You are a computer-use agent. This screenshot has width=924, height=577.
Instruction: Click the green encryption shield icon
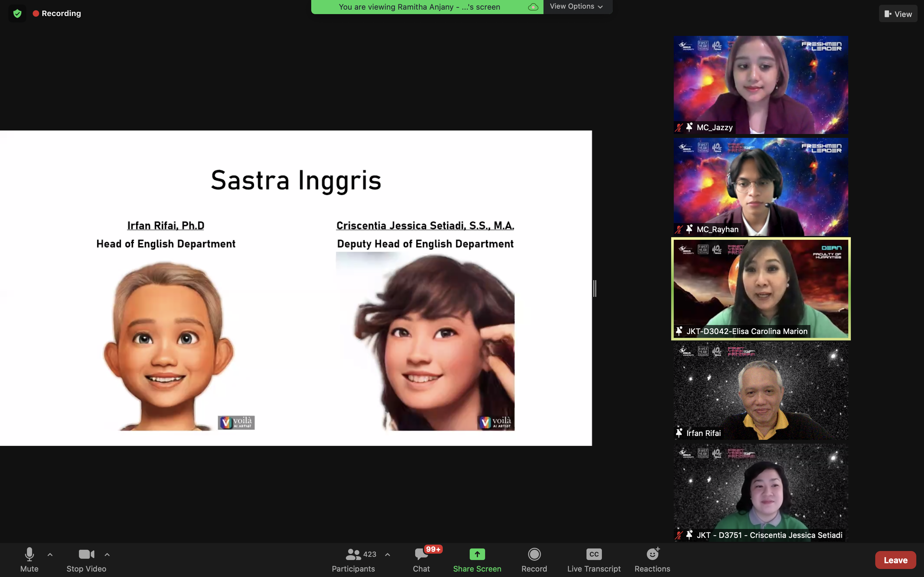[17, 14]
